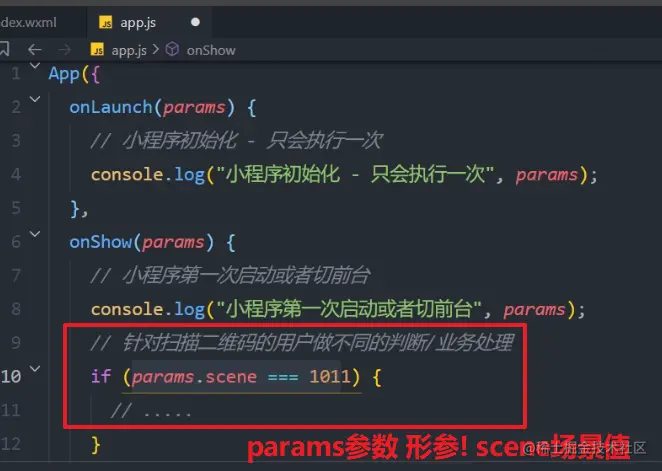
Task: Place cursor on console.log in line 8
Action: (x=148, y=309)
